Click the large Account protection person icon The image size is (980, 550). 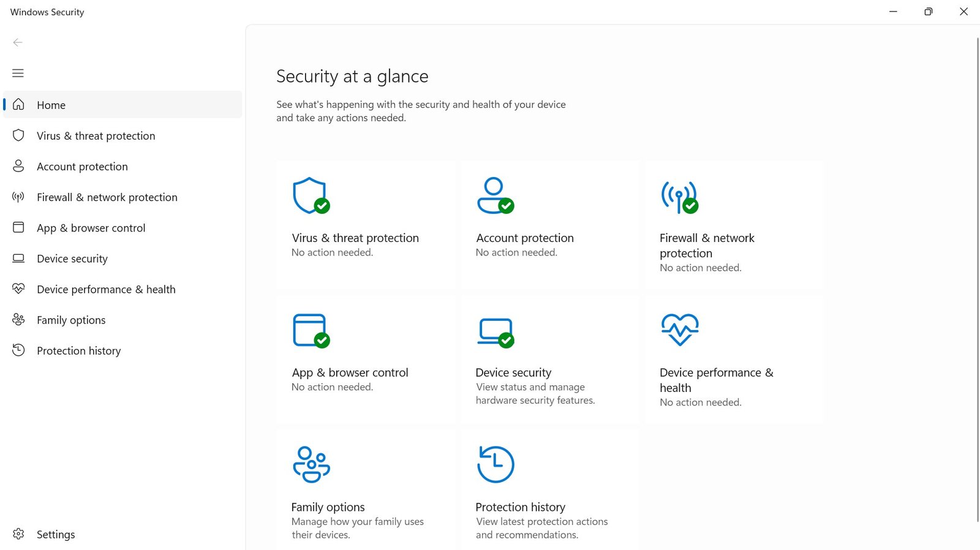click(496, 196)
